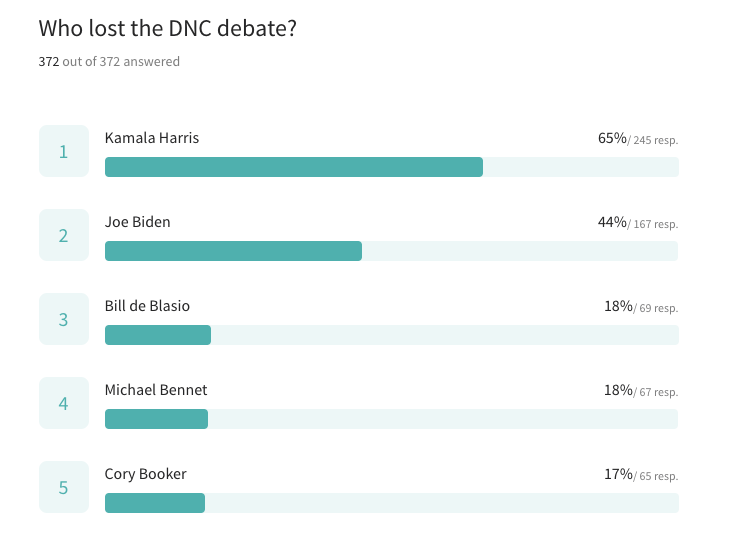The height and width of the screenshot is (551, 738).
Task: Click the 'Who lost the DNC debate?' heading
Action: (167, 29)
